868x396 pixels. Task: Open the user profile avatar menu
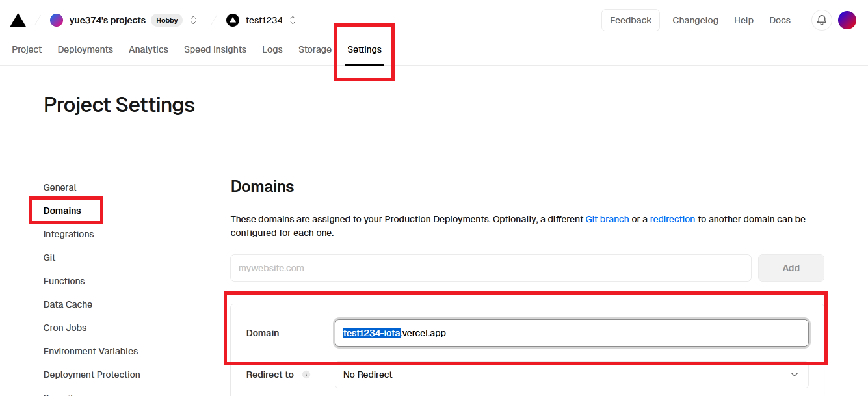(x=847, y=20)
